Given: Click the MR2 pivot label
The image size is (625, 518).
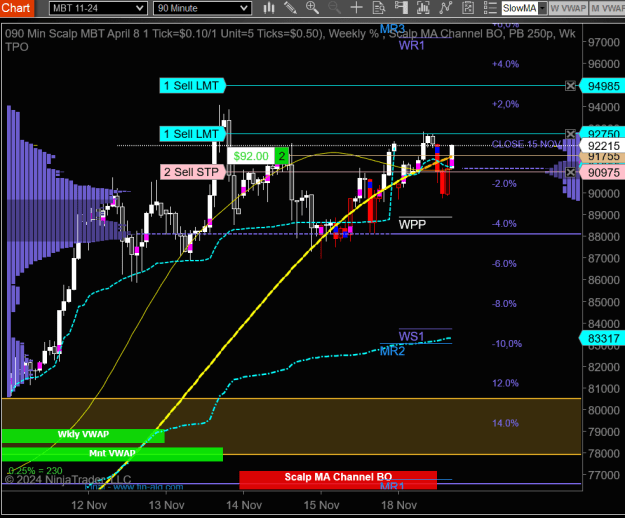Looking at the screenshot, I should pos(392,351).
